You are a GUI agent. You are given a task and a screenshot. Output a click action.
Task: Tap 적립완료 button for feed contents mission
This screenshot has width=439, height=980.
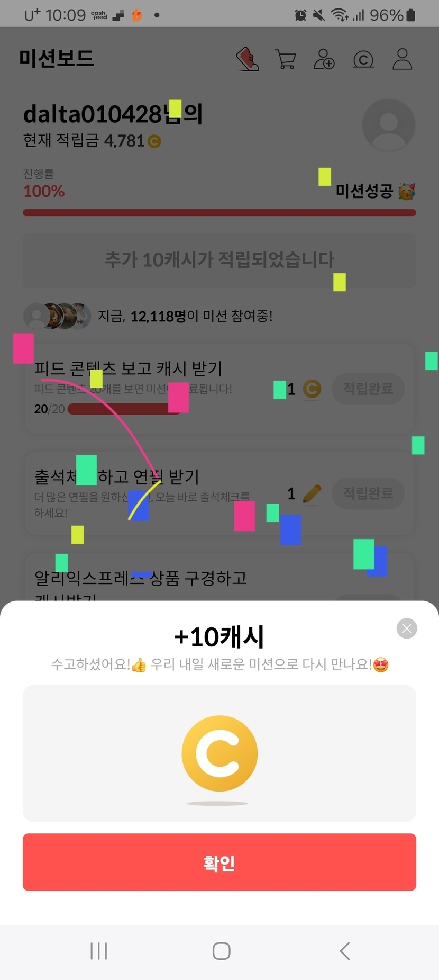tap(368, 389)
